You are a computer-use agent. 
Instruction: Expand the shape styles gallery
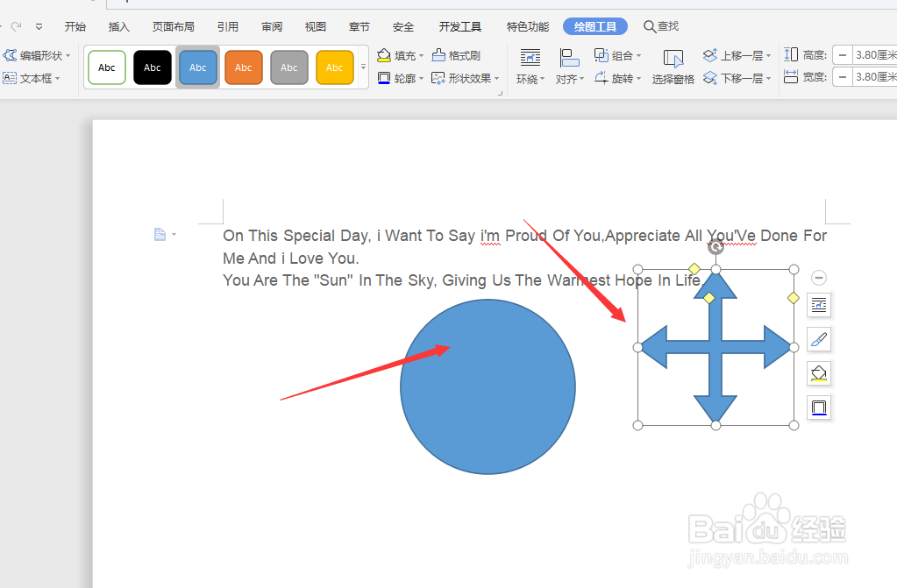[363, 67]
